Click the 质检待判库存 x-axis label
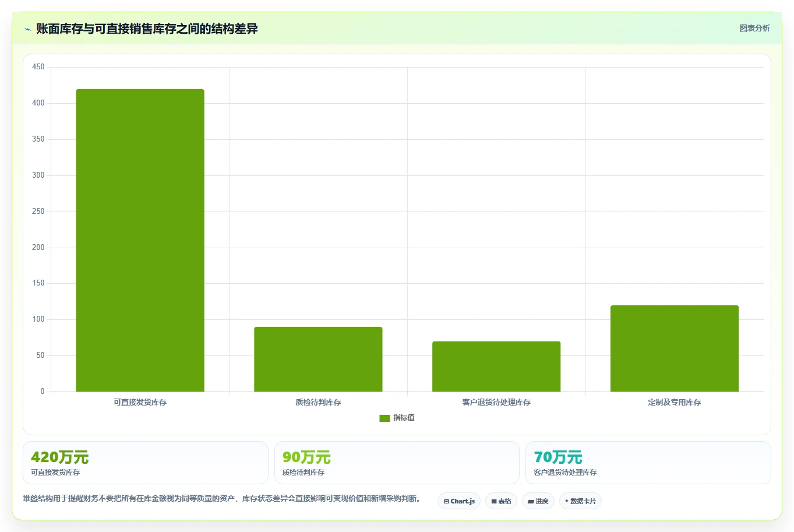This screenshot has height=532, width=794. tap(318, 402)
